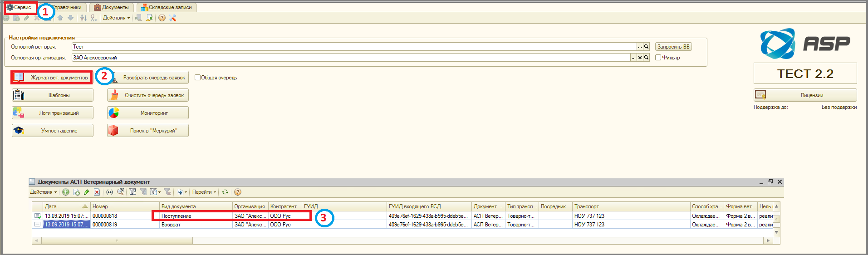Viewport: 868px width, 255px height.
Task: Click the green pencil edit icon
Action: 86,192
